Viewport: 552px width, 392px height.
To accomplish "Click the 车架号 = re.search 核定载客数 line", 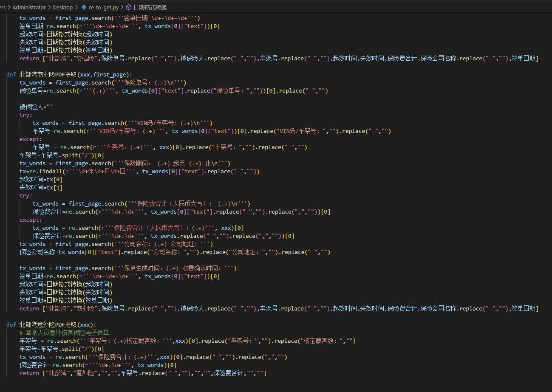I will pos(187,341).
